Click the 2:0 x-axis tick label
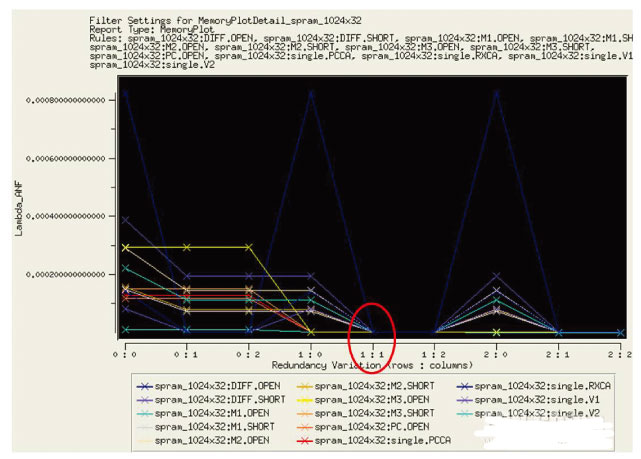Image resolution: width=641 pixels, height=459 pixels. click(496, 355)
